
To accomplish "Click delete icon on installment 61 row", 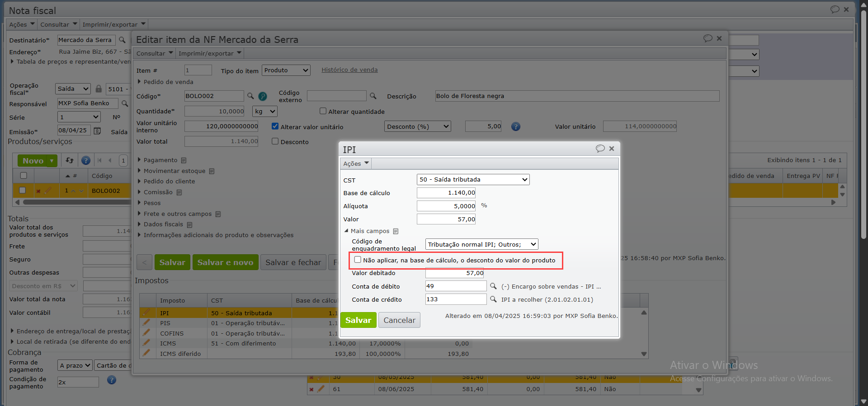I will (311, 389).
